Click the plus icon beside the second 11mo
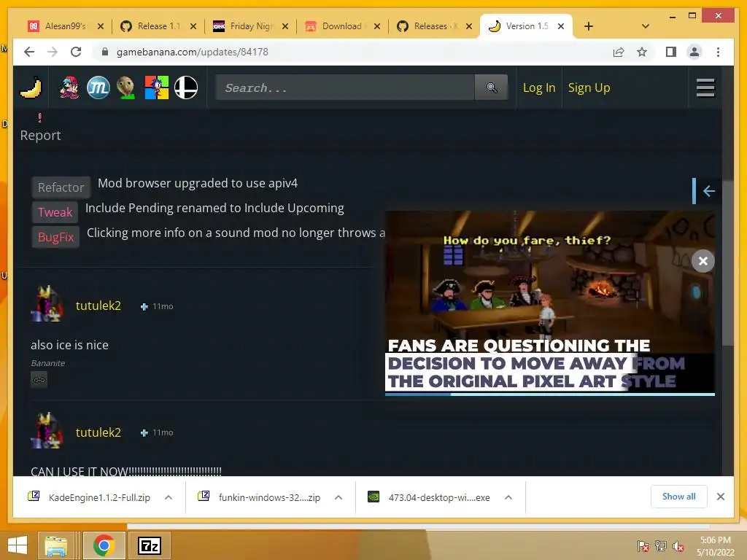Viewport: 747px width, 560px height. pyautogui.click(x=144, y=433)
